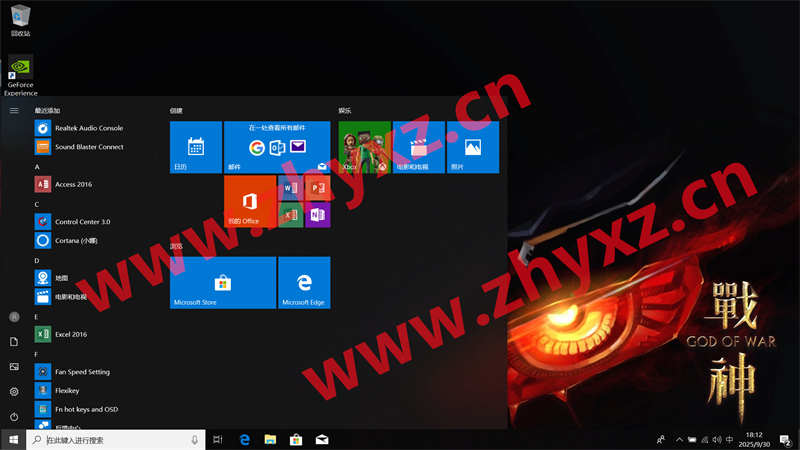
Task: Open the Recycle Bin desktop icon
Action: coord(20,20)
